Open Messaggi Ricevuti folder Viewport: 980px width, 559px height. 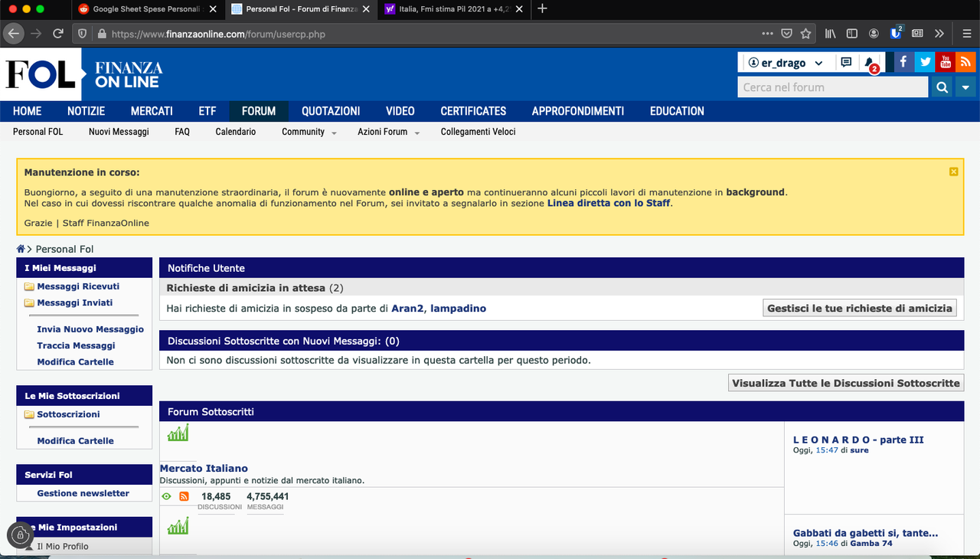pos(78,286)
